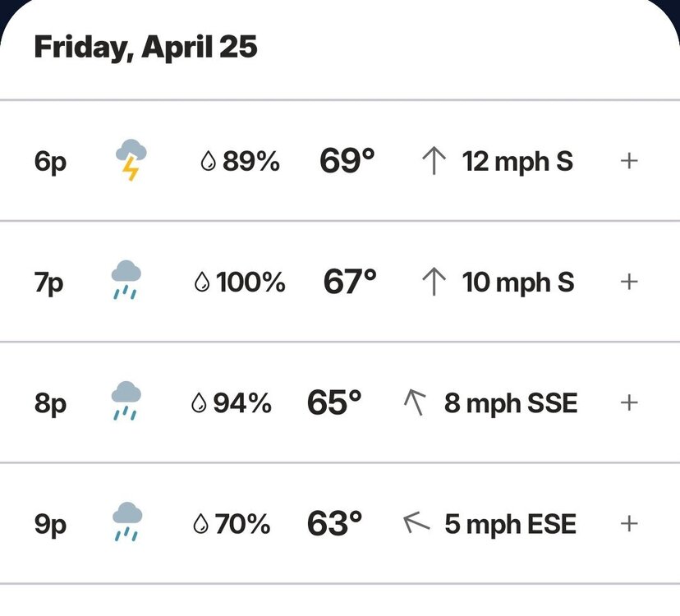Click the raindrop icon beside 89%
Image resolution: width=680 pixels, height=616 pixels.
[208, 162]
